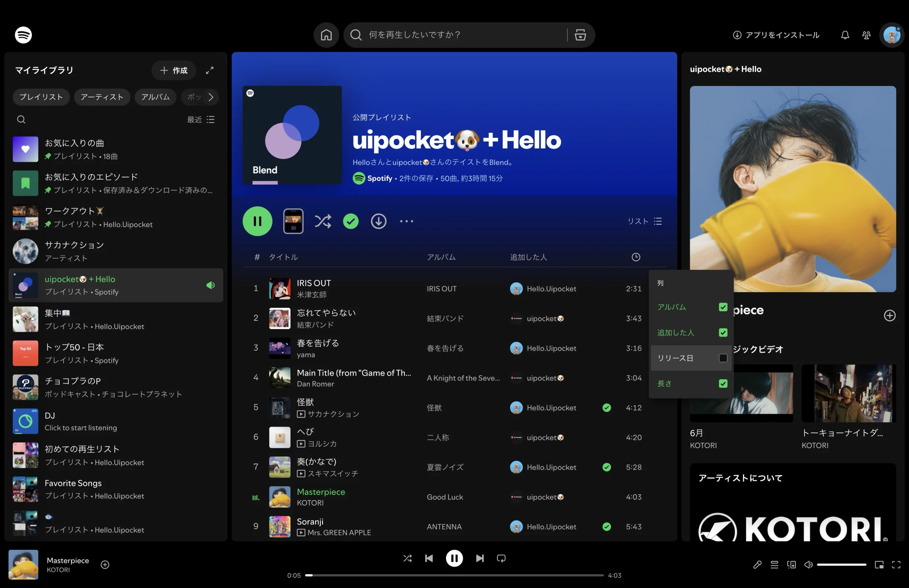
Task: Click liked checkmark on 怪獣 row
Action: [x=606, y=408]
